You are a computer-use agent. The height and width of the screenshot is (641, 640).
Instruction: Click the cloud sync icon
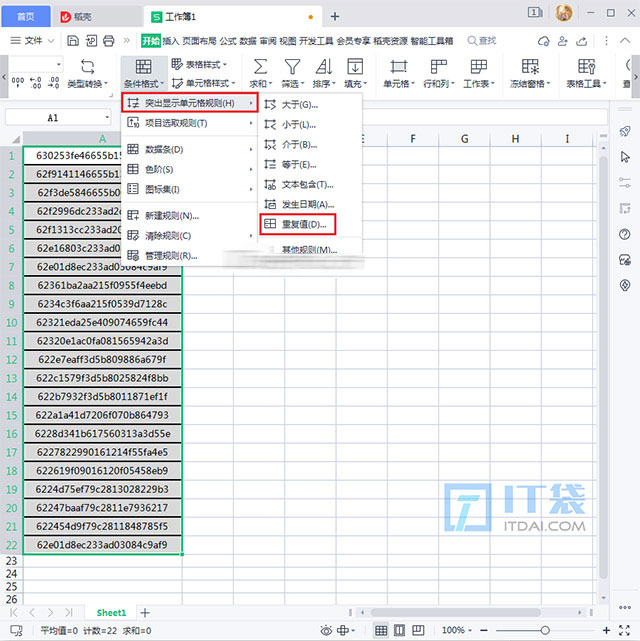click(x=544, y=41)
